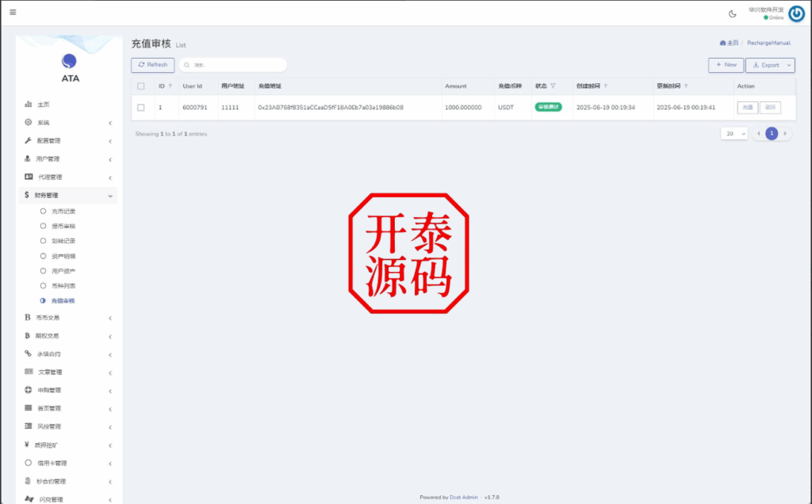Click the 风控管理 indent icon
Viewport: 812px width, 504px height.
click(x=28, y=426)
